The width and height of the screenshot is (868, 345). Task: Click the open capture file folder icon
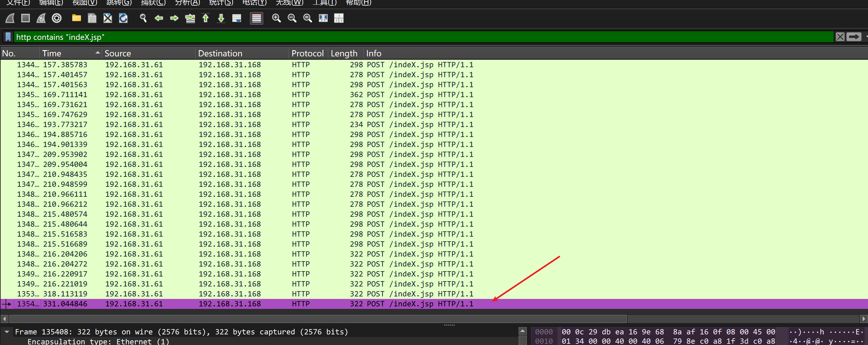77,18
